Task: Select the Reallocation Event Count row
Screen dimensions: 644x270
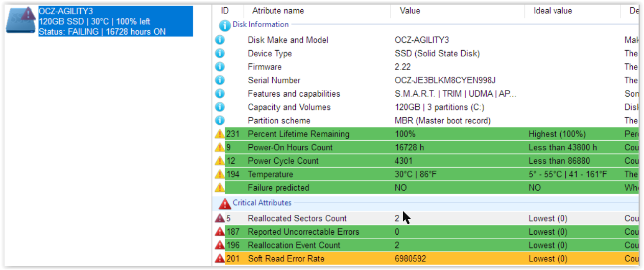Action: tap(426, 245)
